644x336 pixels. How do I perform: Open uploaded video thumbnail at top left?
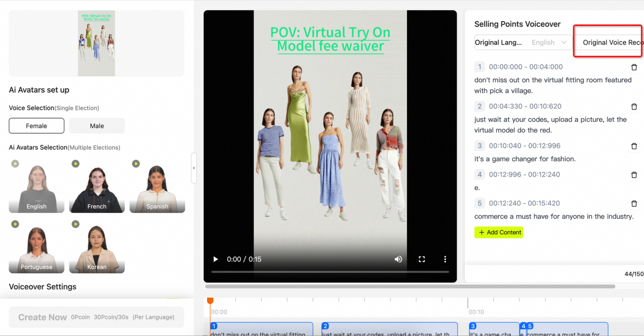tap(96, 43)
